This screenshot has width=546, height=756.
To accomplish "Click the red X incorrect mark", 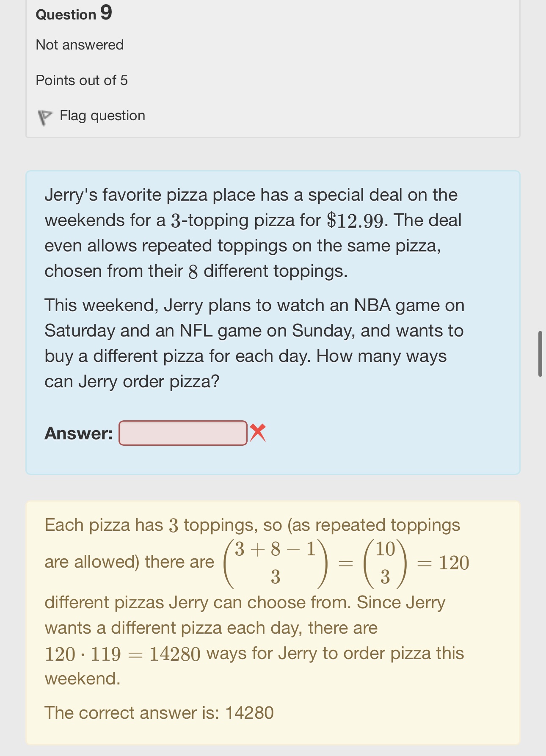I will 258,433.
